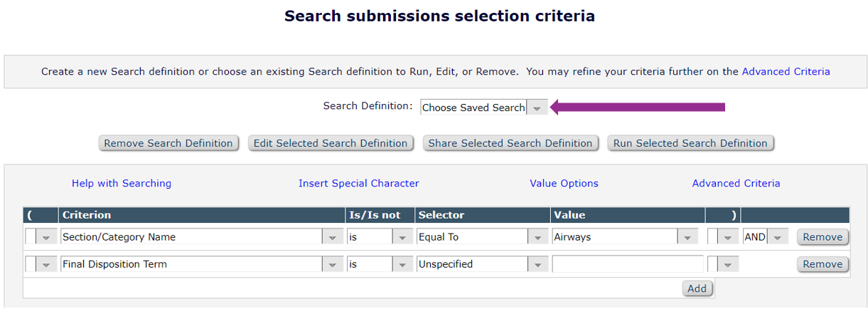Image resolution: width=868 pixels, height=309 pixels.
Task: Click Remove Search Definition button
Action: point(168,143)
